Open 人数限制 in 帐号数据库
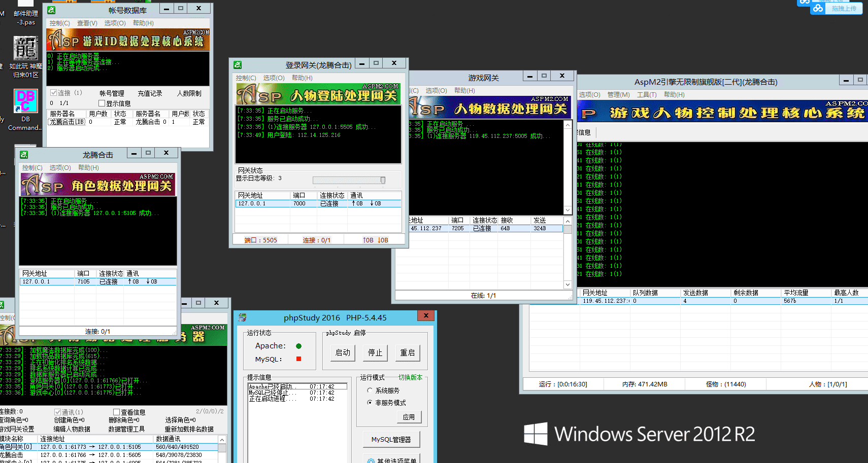 189,93
